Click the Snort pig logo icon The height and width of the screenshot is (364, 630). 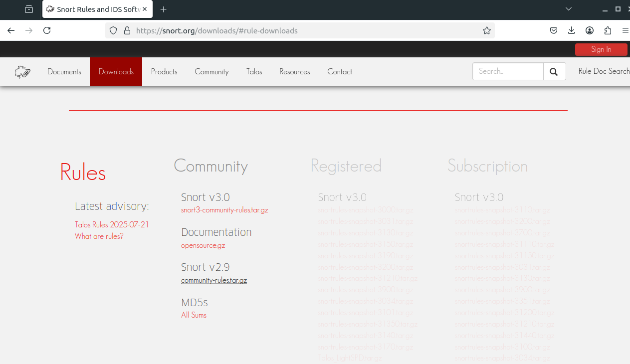22,72
